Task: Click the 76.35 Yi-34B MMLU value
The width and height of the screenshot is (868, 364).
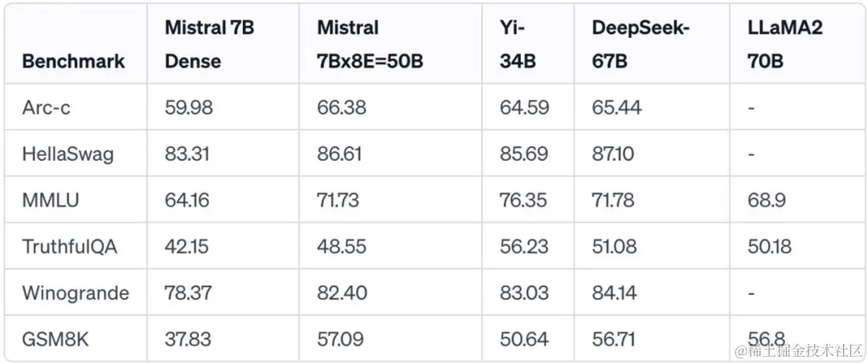Action: (x=524, y=200)
